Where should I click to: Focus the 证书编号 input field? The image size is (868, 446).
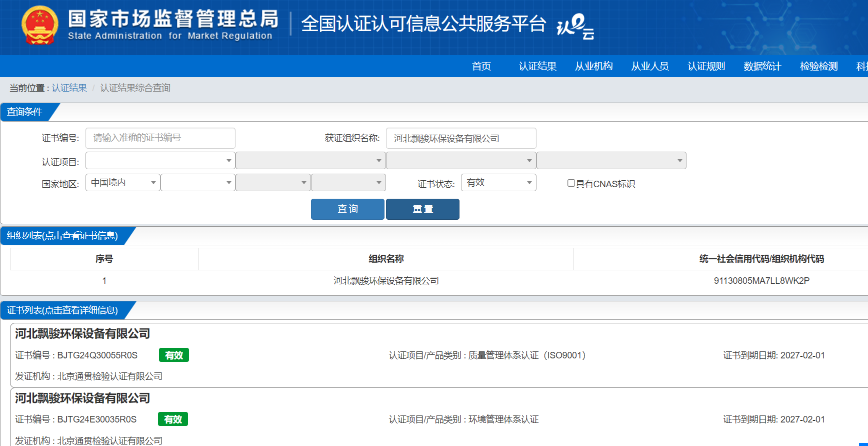coord(160,138)
